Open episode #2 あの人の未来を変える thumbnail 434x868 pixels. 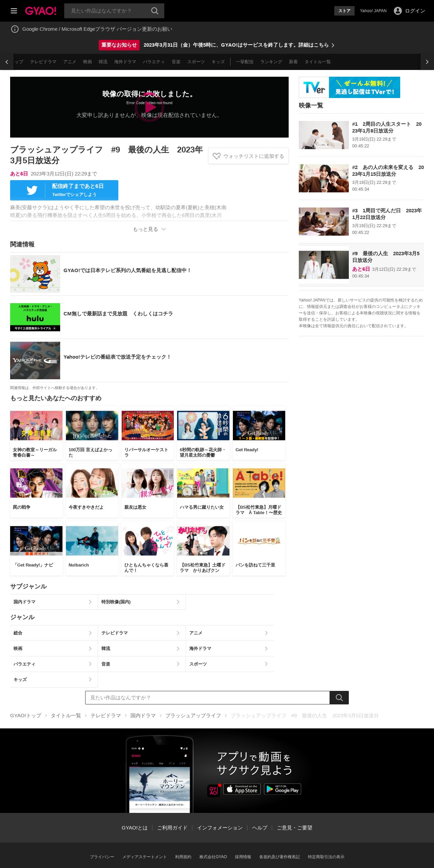(x=324, y=178)
